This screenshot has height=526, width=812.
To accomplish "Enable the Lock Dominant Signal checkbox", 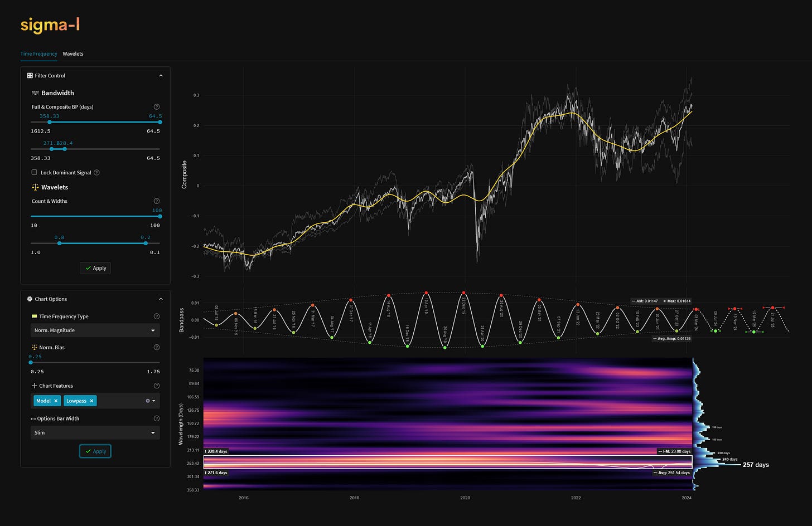I will pyautogui.click(x=35, y=173).
